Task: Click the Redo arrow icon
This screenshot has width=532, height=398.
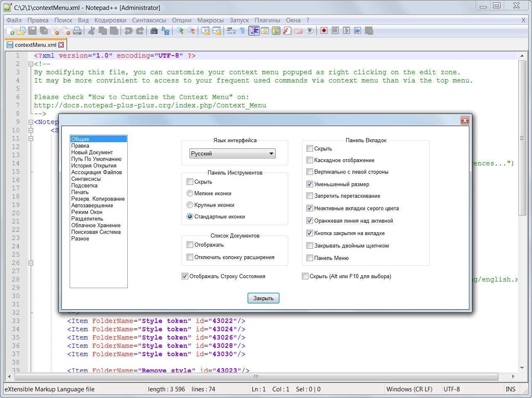Action: coord(140,31)
